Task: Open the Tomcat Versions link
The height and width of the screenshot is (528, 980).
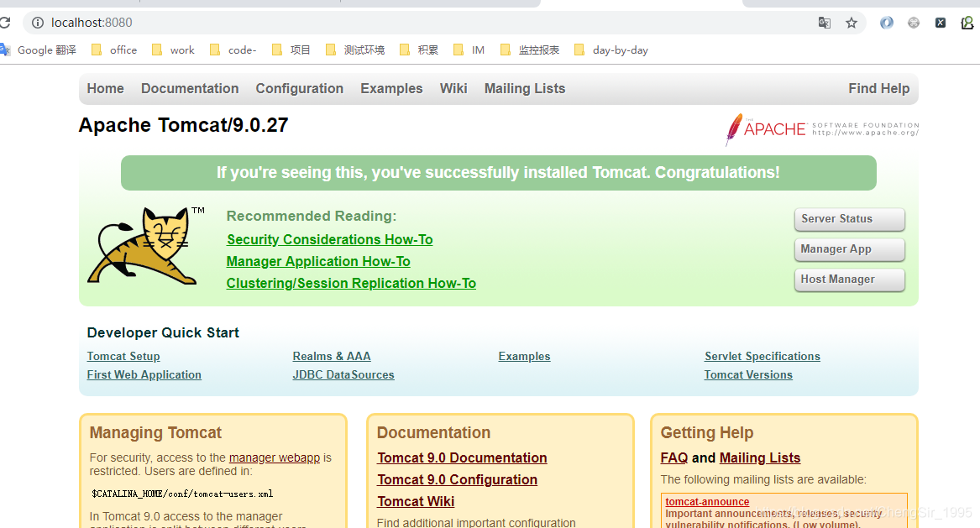Action: (748, 375)
